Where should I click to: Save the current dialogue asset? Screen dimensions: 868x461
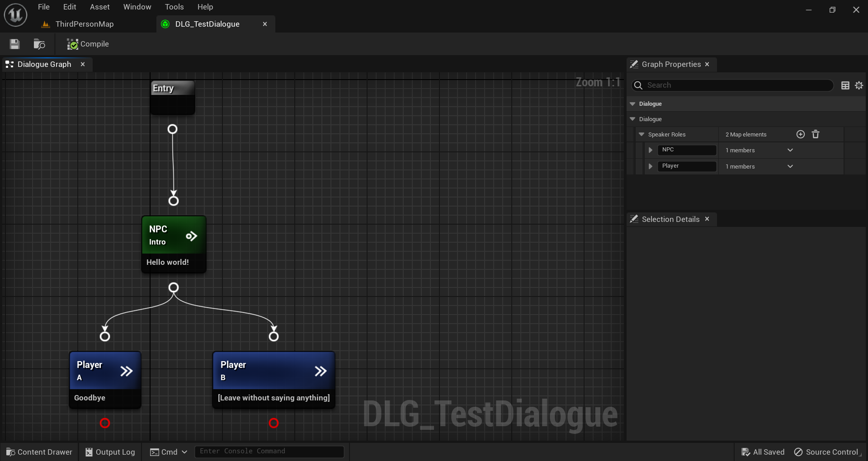coord(14,44)
